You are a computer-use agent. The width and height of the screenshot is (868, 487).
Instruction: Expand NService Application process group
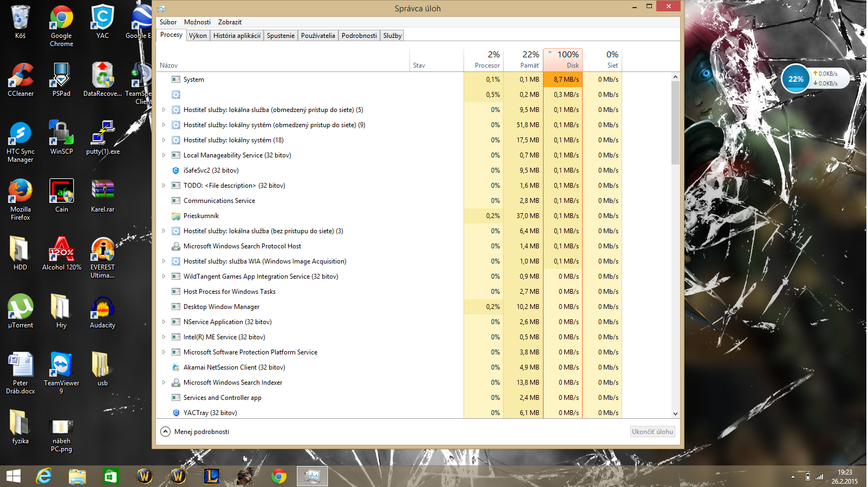click(x=164, y=322)
